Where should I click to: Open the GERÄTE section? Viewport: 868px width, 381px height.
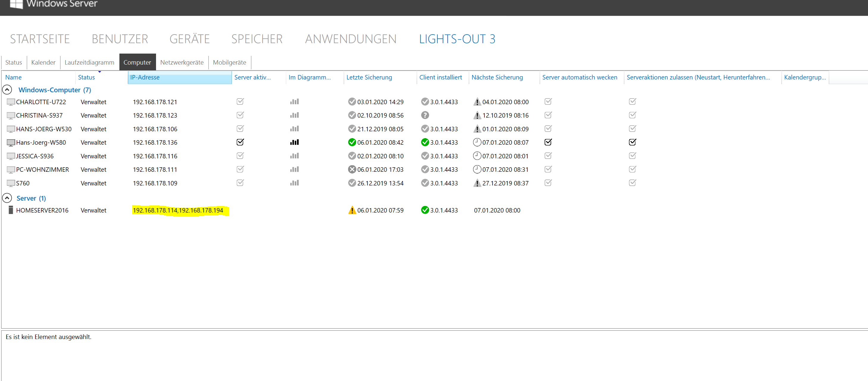tap(190, 39)
